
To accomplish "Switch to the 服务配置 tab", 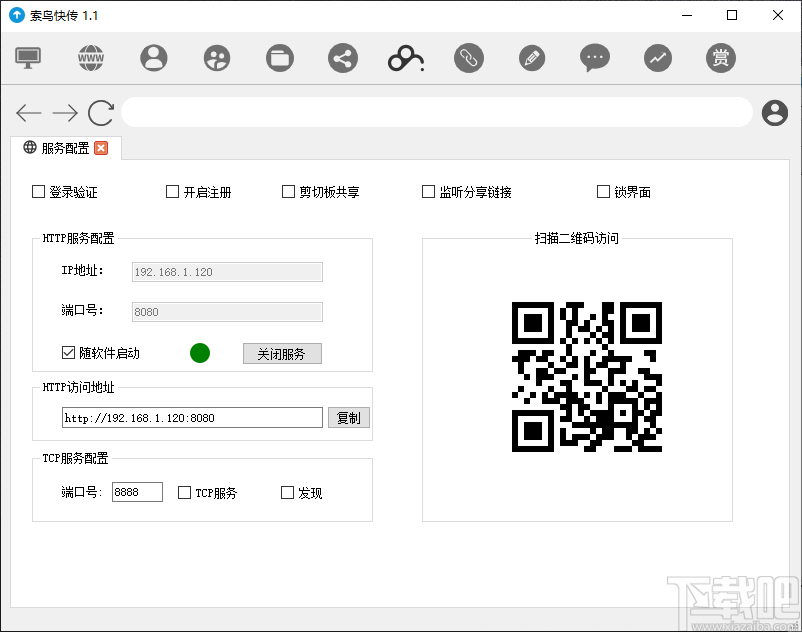I will click(x=60, y=147).
